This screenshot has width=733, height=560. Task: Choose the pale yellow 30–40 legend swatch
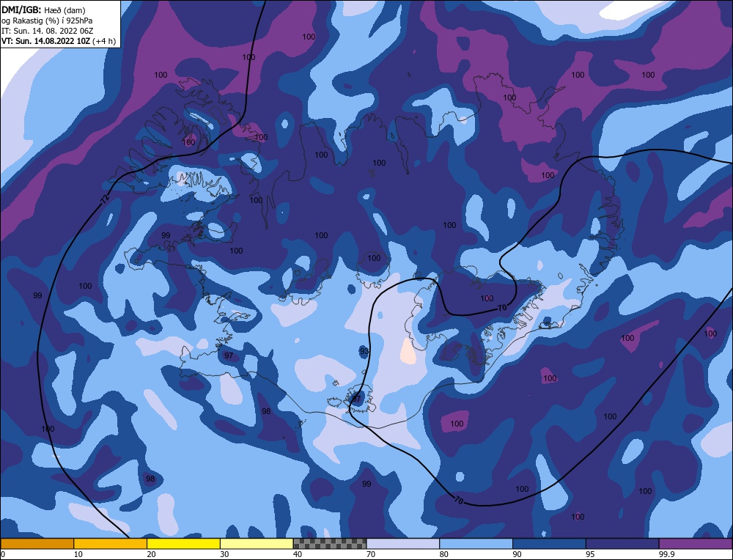(257, 544)
